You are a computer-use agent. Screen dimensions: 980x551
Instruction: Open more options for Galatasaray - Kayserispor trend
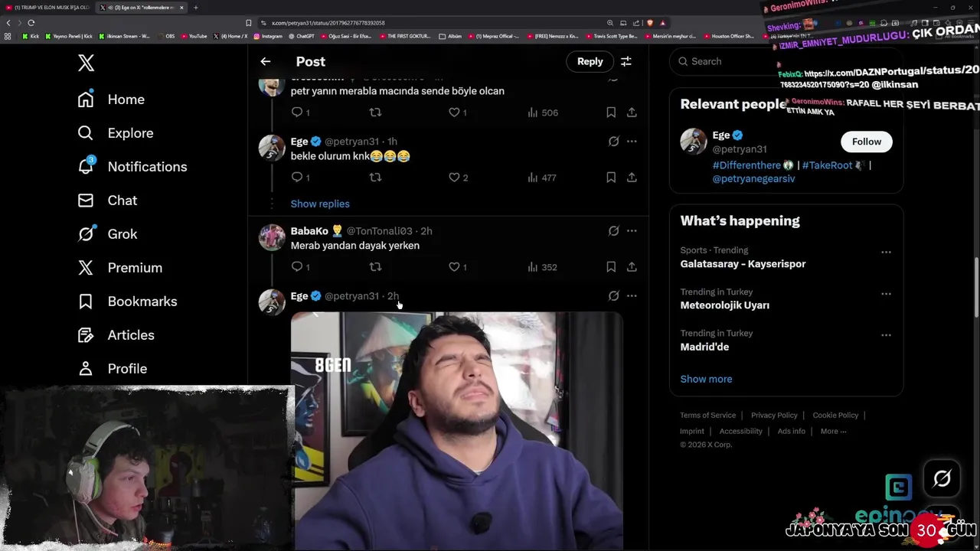[886, 252]
